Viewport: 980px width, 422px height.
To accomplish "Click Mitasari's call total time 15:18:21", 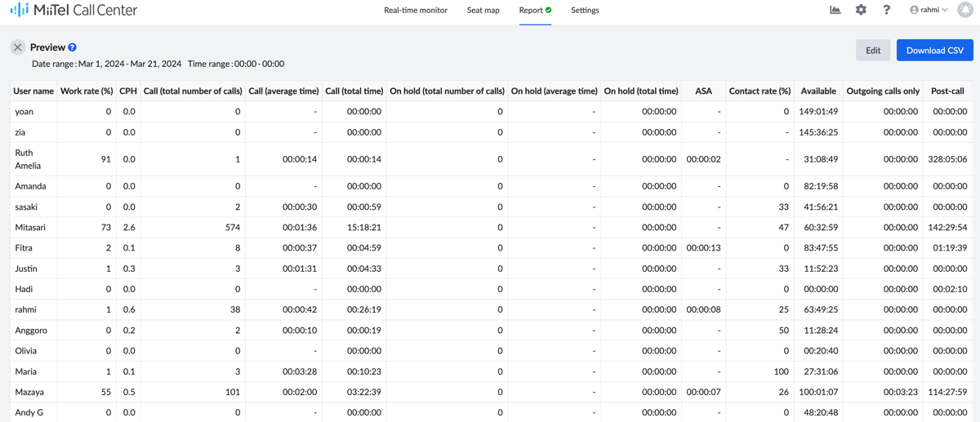I will [x=364, y=227].
